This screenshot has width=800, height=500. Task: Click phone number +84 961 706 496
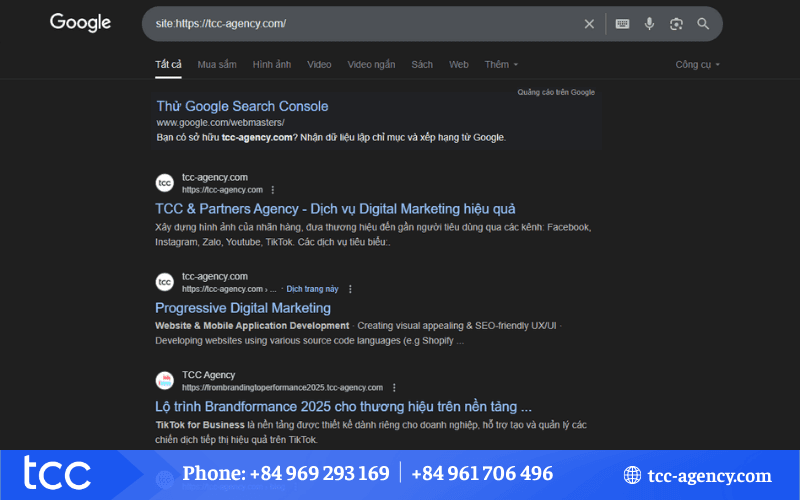pos(482,473)
